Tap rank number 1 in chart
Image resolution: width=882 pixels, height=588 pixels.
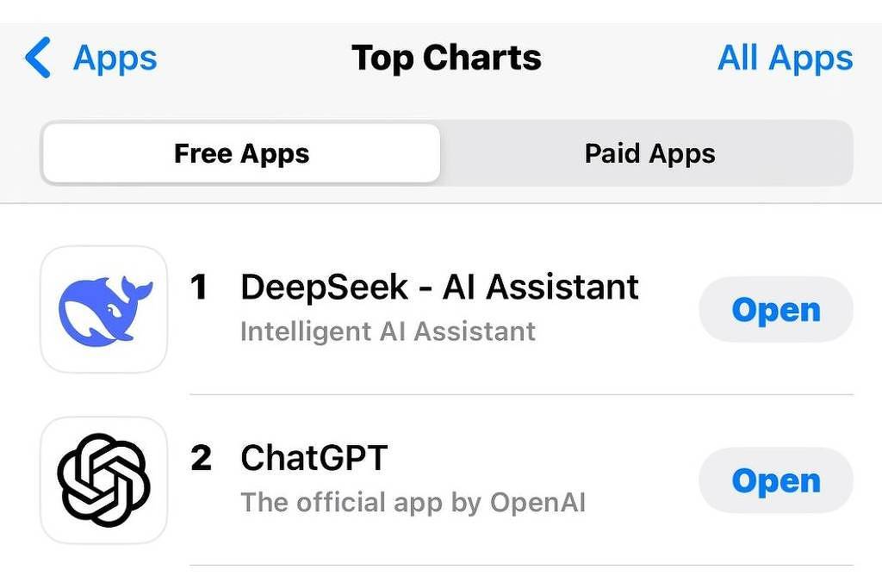pos(200,288)
